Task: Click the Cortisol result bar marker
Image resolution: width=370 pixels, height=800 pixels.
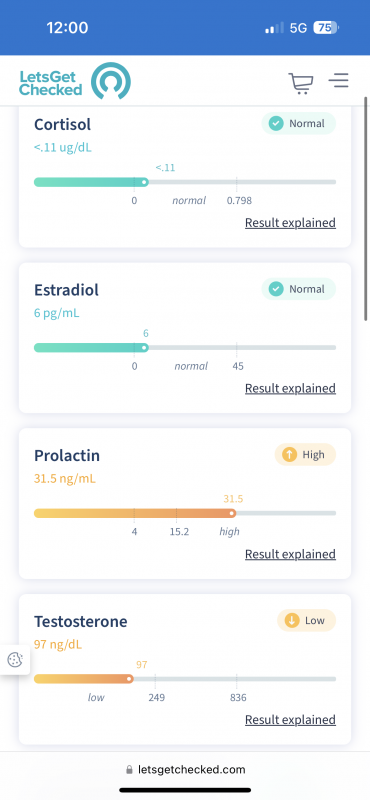Action: [144, 182]
